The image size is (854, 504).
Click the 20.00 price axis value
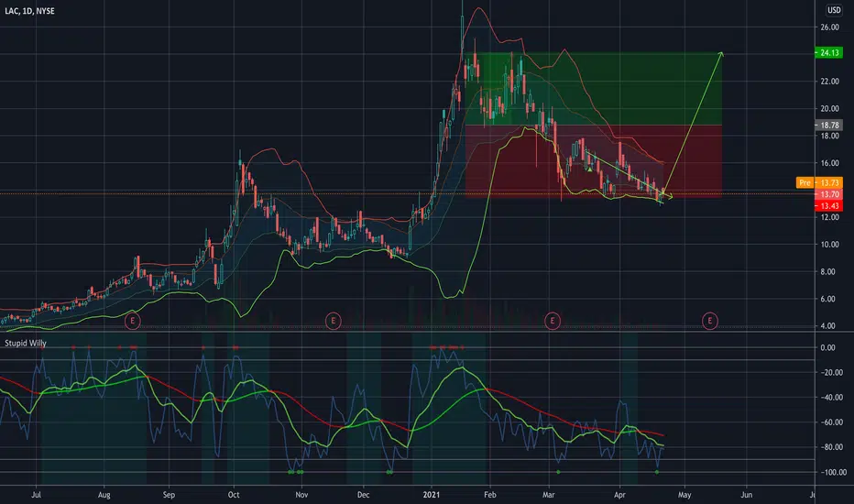pos(829,109)
